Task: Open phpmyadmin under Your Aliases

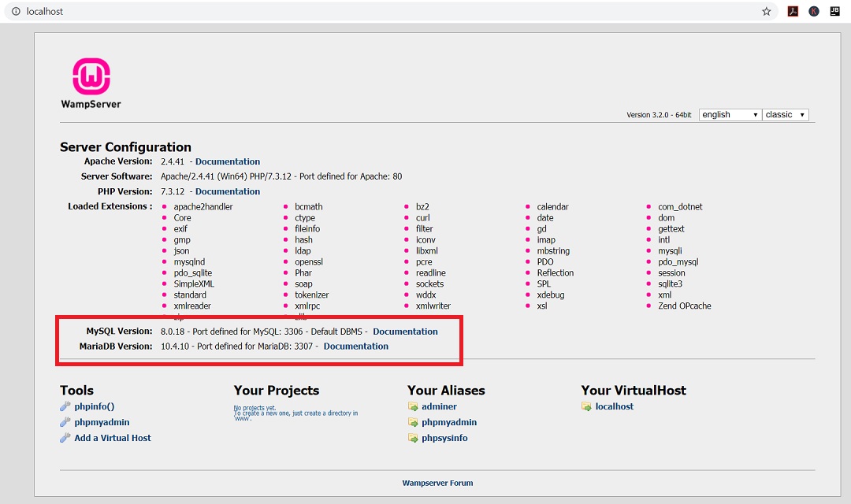Action: click(449, 422)
